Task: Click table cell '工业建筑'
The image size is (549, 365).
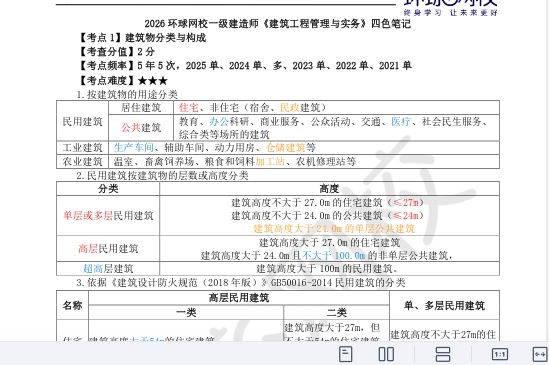Action: [x=82, y=147]
